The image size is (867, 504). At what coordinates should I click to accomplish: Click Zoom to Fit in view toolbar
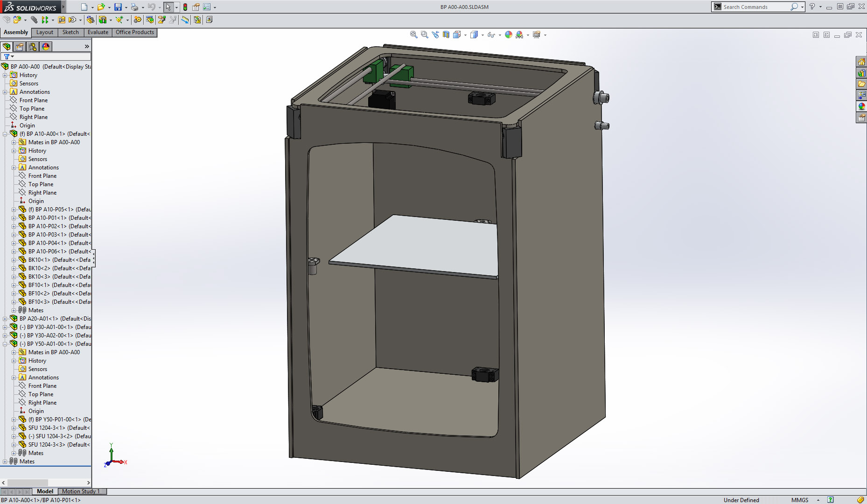[x=413, y=35]
